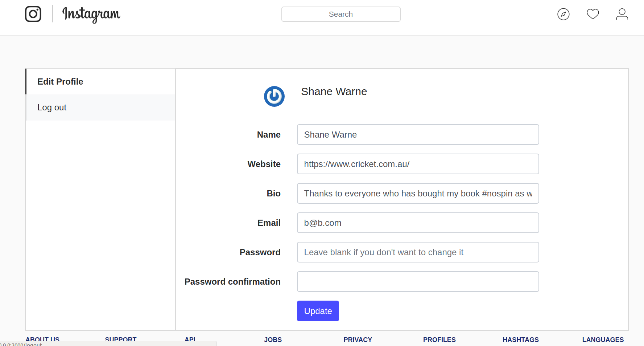644x346 pixels.
Task: Open the LANGUAGES footer link
Action: (603, 340)
